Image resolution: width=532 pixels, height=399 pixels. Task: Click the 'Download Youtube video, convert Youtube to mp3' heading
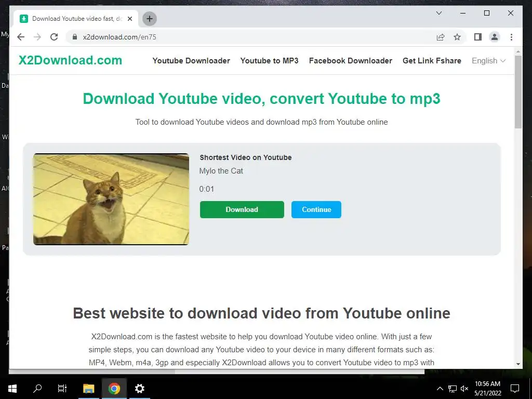(262, 99)
